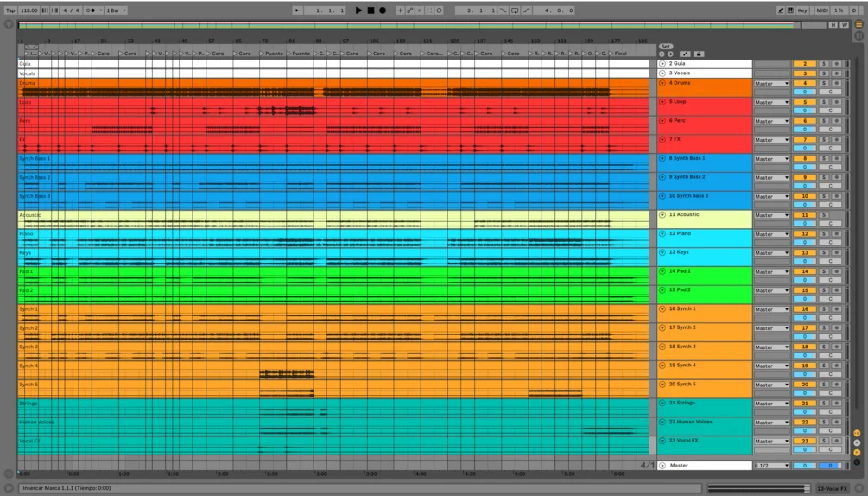The height and width of the screenshot is (496, 868).
Task: Toggle the automation mode icon
Action: (685, 54)
